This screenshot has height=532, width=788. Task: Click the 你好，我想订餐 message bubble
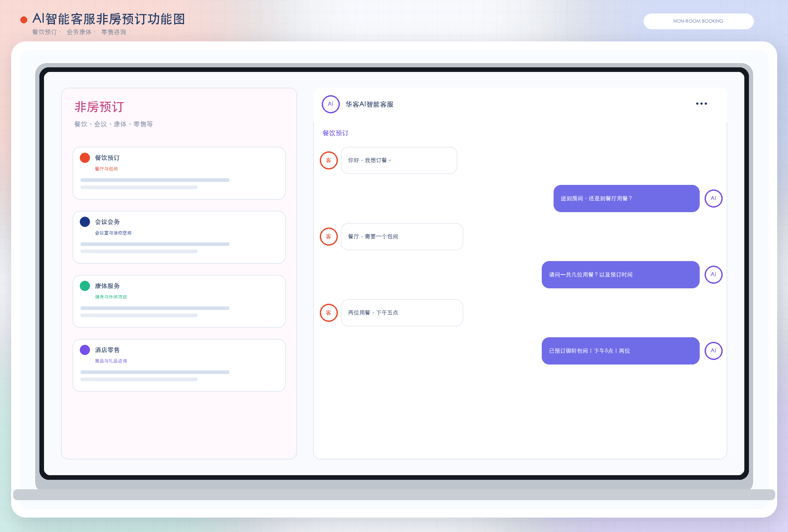(399, 160)
